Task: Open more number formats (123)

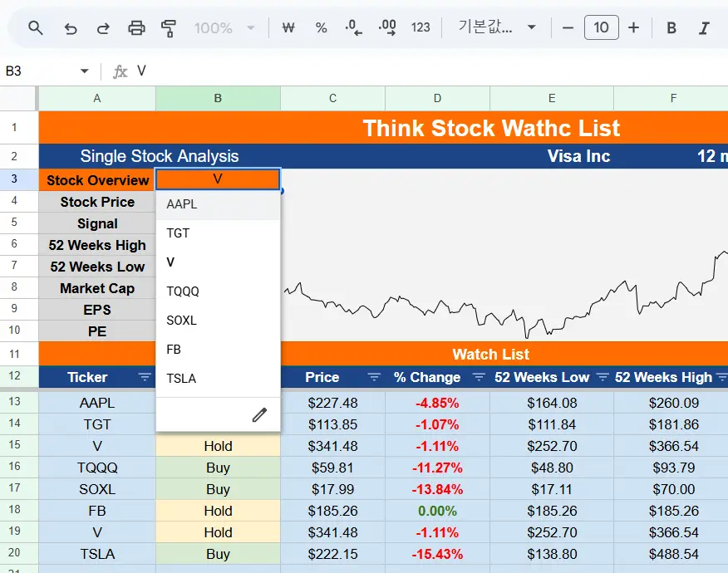Action: [x=421, y=28]
